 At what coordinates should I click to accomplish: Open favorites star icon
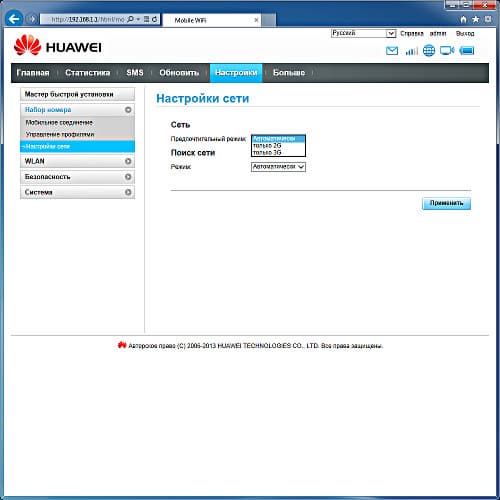click(x=476, y=19)
